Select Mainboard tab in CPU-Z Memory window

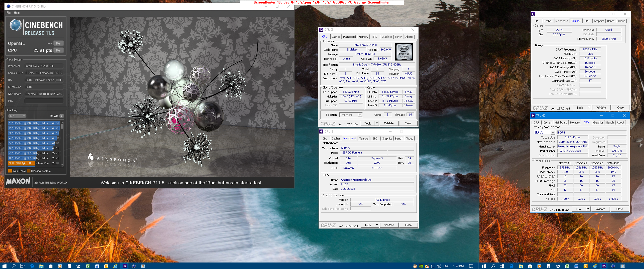click(562, 21)
